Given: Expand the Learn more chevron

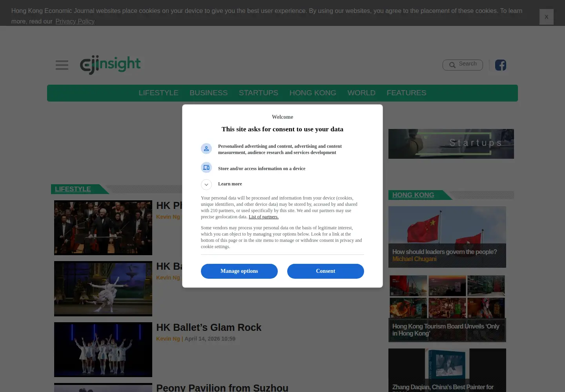Looking at the screenshot, I should point(206,185).
